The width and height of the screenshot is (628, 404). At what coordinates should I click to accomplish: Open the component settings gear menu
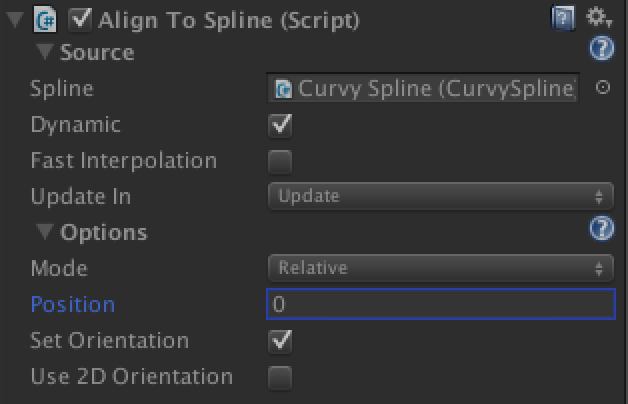click(598, 17)
